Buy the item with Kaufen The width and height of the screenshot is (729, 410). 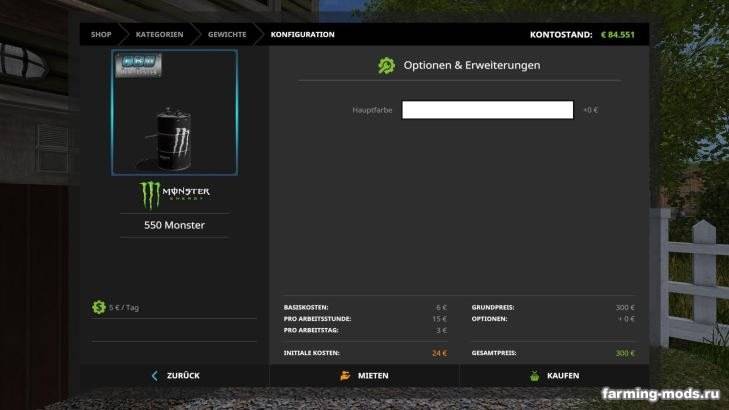point(555,376)
